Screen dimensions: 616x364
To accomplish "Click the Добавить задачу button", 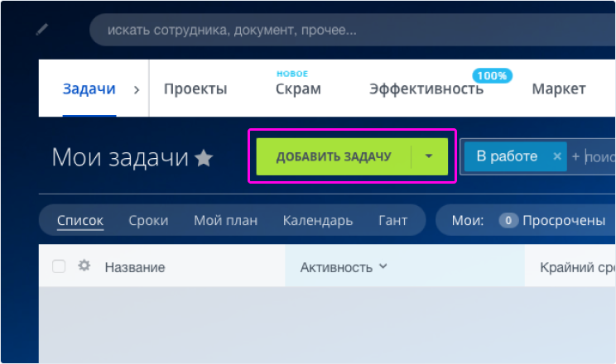I will pos(334,156).
